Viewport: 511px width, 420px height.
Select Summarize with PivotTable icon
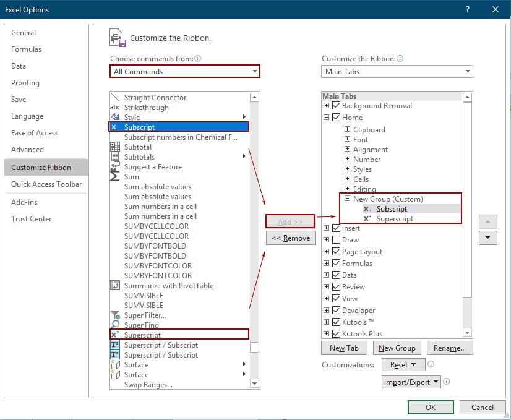pyautogui.click(x=116, y=285)
